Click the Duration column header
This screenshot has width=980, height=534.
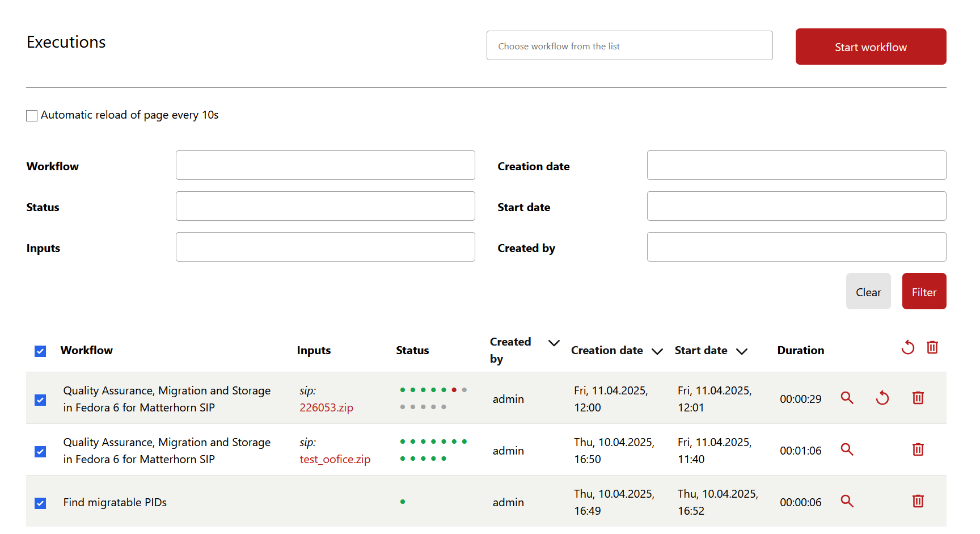tap(800, 350)
